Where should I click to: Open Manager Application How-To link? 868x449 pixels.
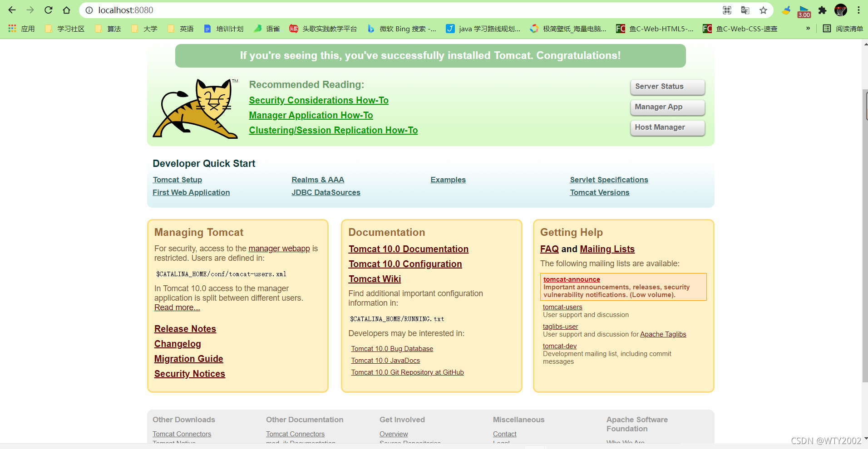click(311, 115)
